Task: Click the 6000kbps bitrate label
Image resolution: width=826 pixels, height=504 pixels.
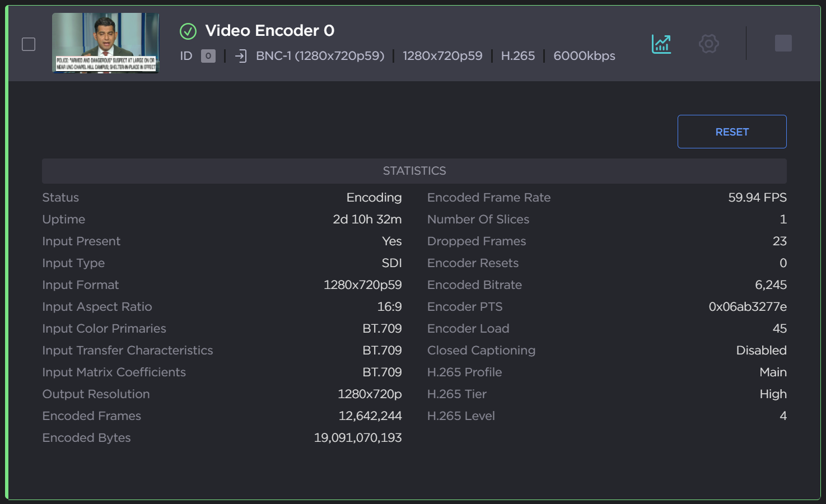Action: [584, 56]
